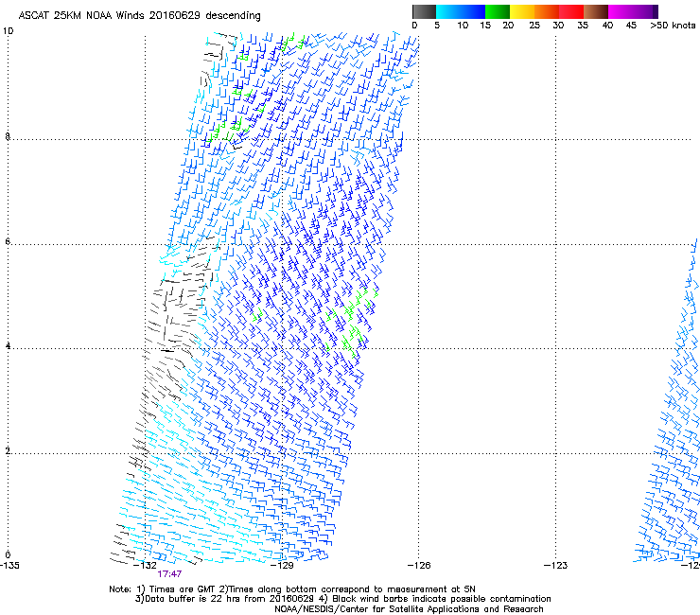700x615 pixels.
Task: Select the yellow 20-25 knots legend band
Action: point(522,11)
